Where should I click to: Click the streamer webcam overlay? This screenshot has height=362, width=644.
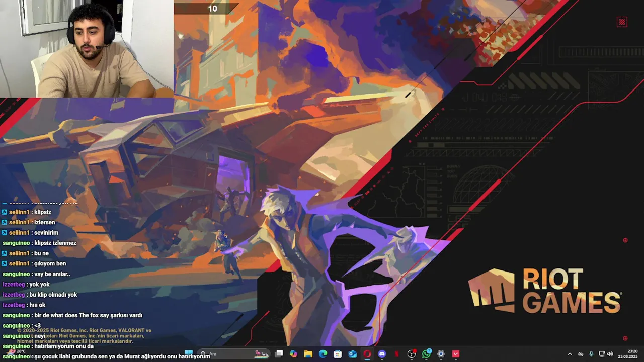[87, 48]
